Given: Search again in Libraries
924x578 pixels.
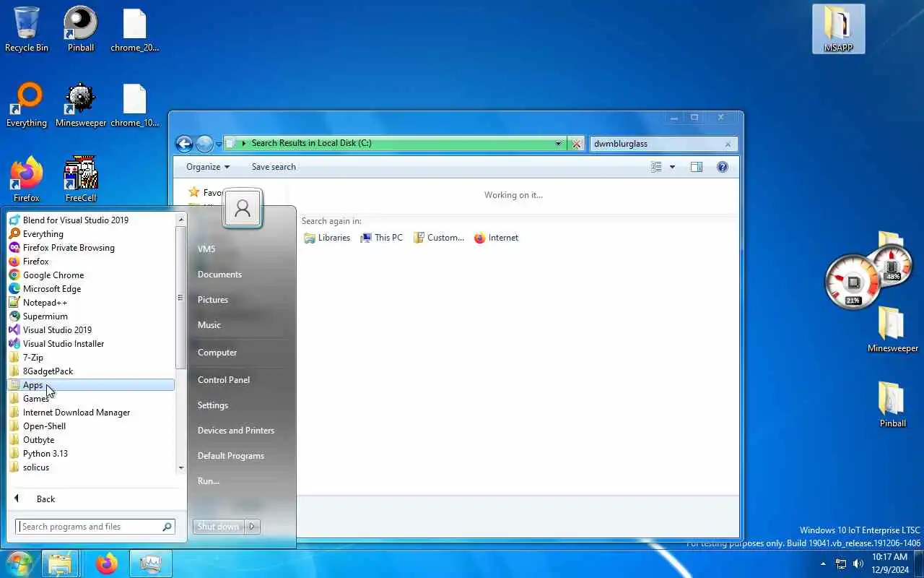Looking at the screenshot, I should coord(327,238).
